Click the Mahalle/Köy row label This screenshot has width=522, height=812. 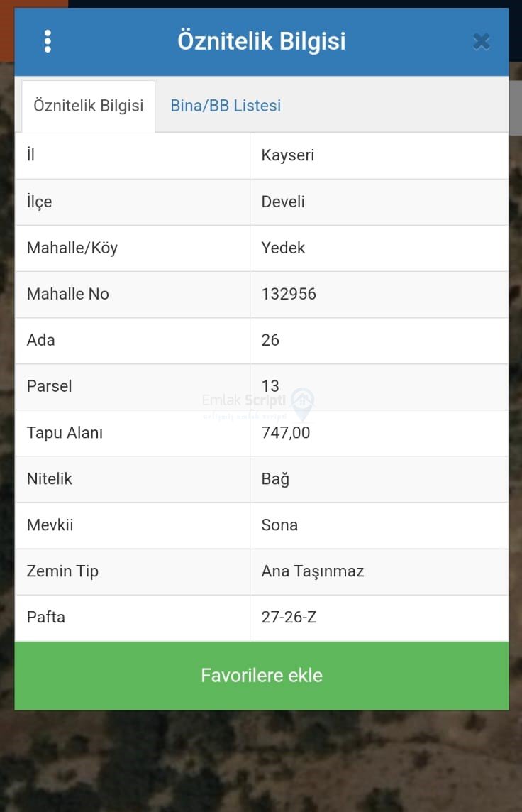[x=72, y=248]
